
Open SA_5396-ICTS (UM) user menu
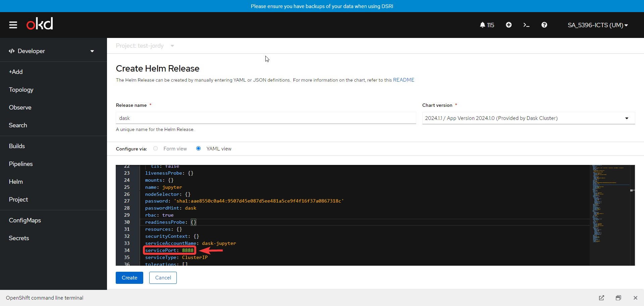tap(598, 25)
